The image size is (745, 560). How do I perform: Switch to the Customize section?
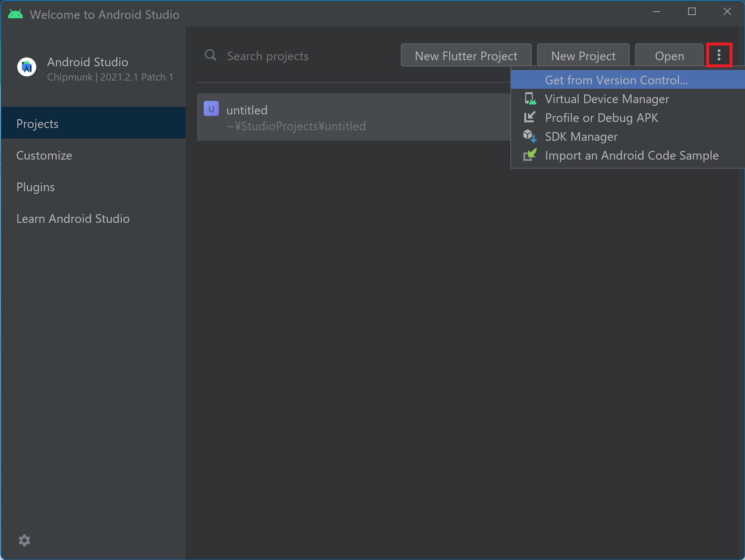[x=44, y=155]
